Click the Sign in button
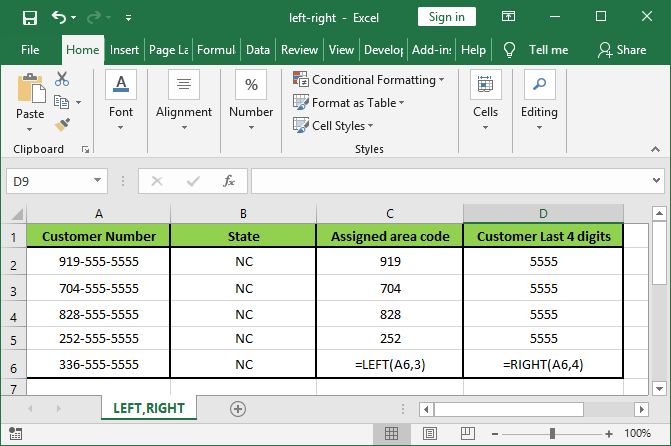 pos(446,17)
